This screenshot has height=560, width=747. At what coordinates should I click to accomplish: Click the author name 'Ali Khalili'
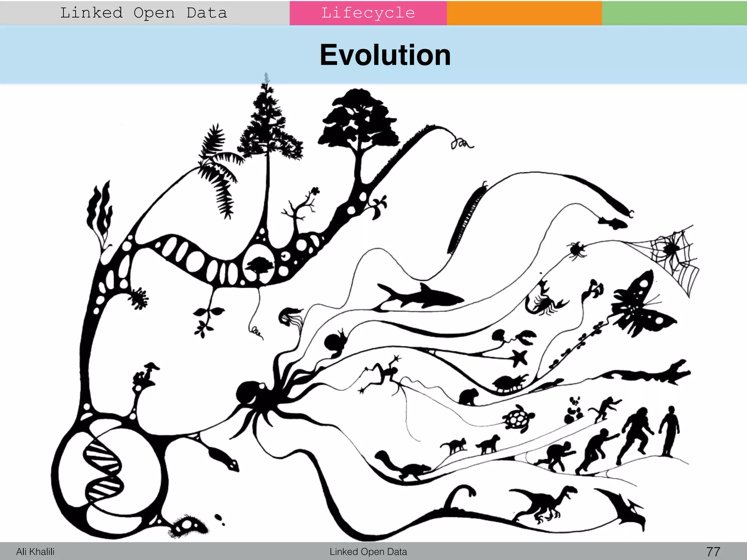point(35,552)
